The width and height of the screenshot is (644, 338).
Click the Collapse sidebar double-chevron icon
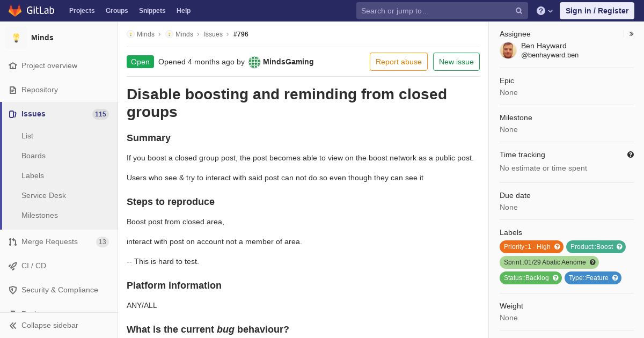pos(13,325)
